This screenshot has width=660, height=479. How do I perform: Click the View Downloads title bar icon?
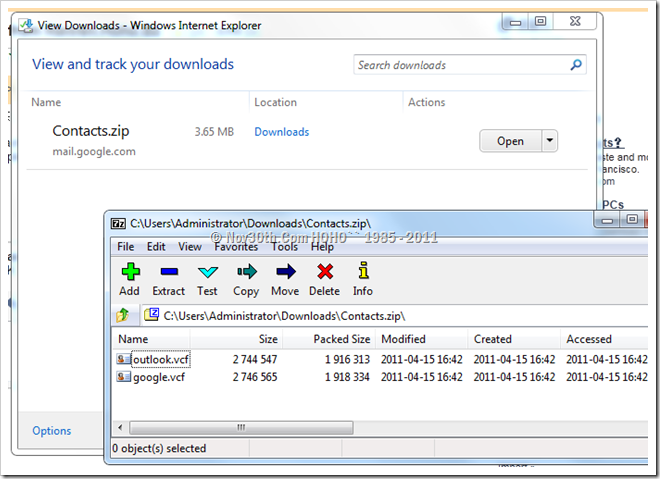pos(26,25)
